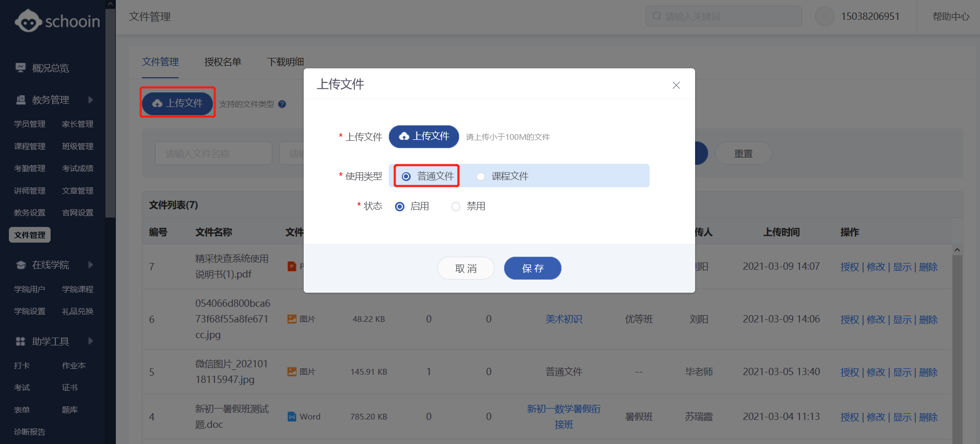
Task: Open 家长管理 in sidebar
Action: [x=78, y=124]
